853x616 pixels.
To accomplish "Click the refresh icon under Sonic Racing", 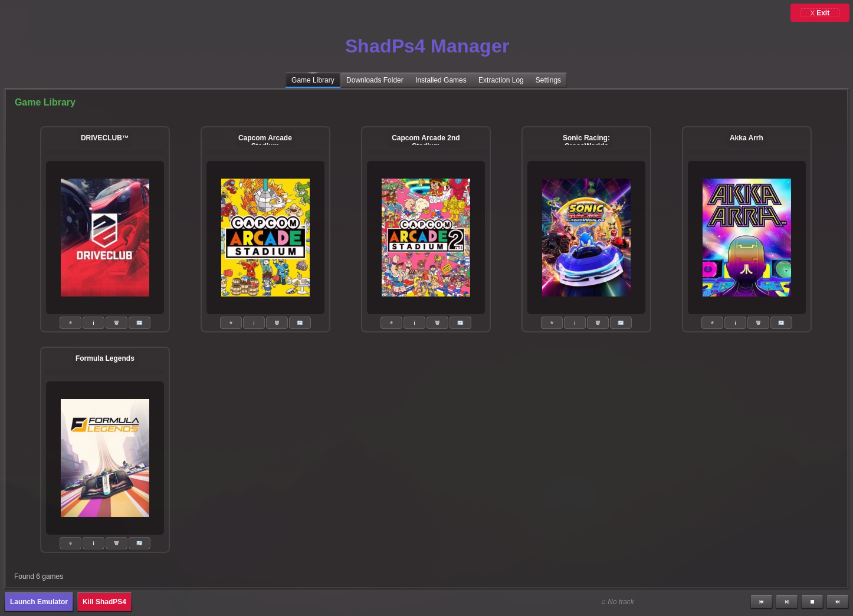I will pos(621,322).
